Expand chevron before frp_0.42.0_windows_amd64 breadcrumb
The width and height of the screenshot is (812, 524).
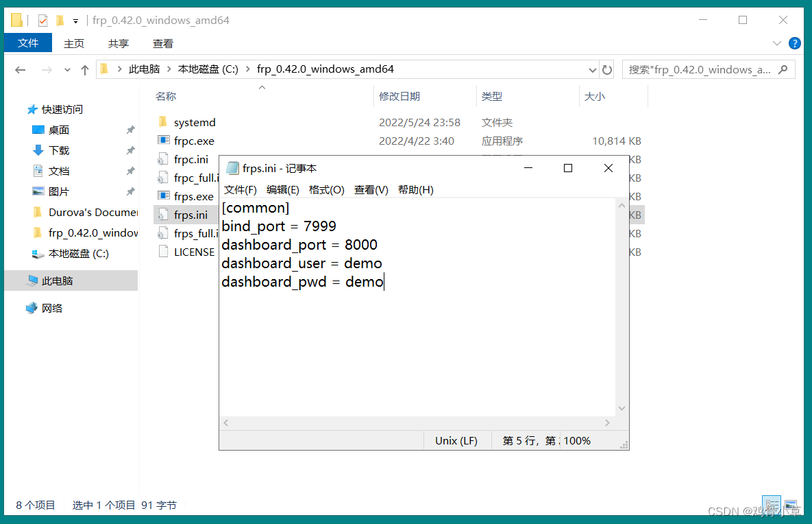247,69
